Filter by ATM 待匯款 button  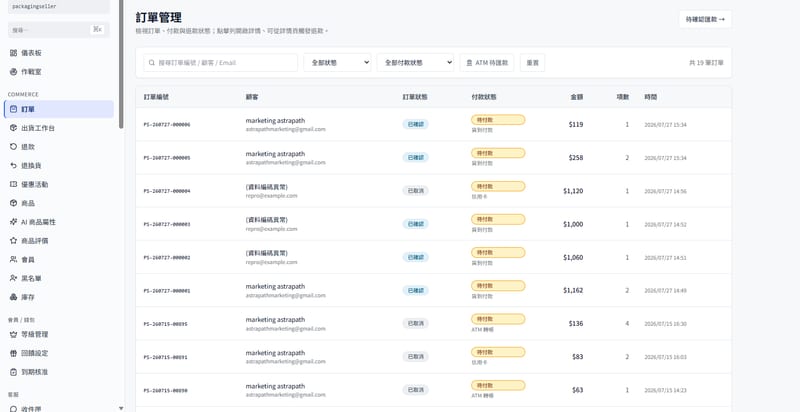(487, 63)
